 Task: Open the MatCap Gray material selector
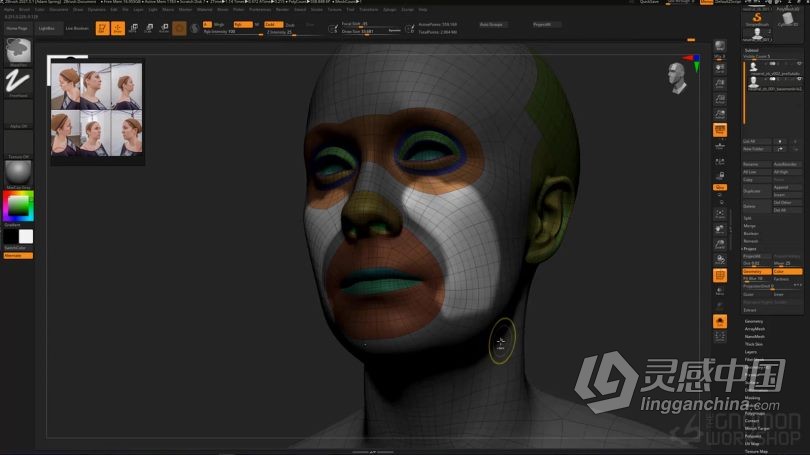[18, 174]
